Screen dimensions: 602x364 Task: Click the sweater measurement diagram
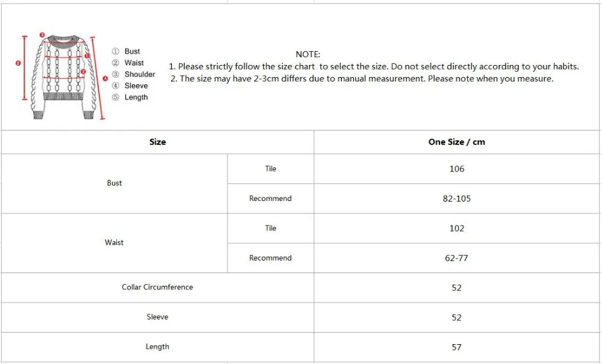pos(61,76)
